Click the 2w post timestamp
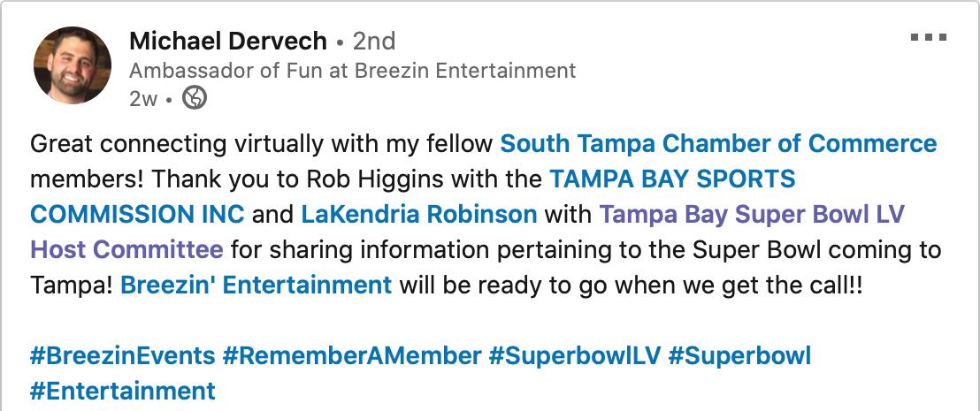This screenshot has height=411, width=980. click(143, 99)
